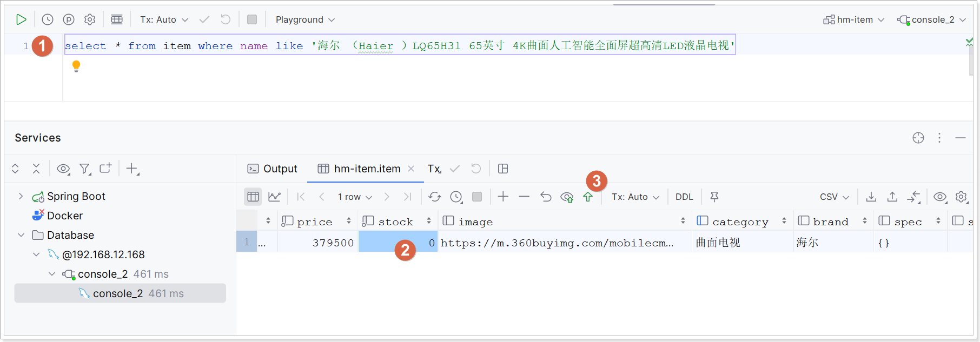The image size is (980, 342).
Task: Click the yellow lightbulb intention hint
Action: (x=76, y=66)
